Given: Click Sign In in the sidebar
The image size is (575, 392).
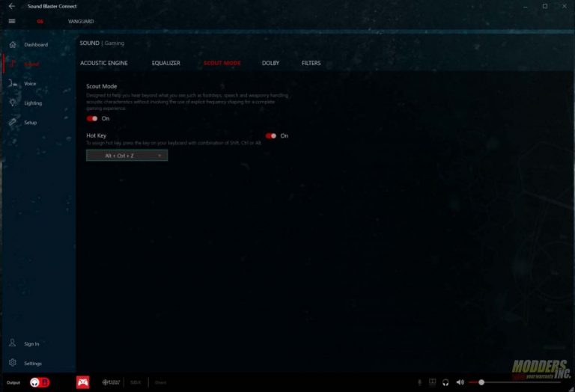Looking at the screenshot, I should [x=31, y=344].
